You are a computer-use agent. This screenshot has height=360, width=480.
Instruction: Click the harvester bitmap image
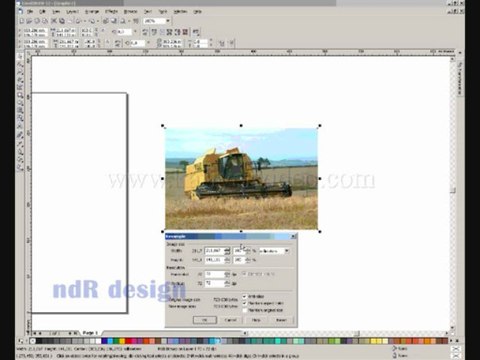pos(241,179)
